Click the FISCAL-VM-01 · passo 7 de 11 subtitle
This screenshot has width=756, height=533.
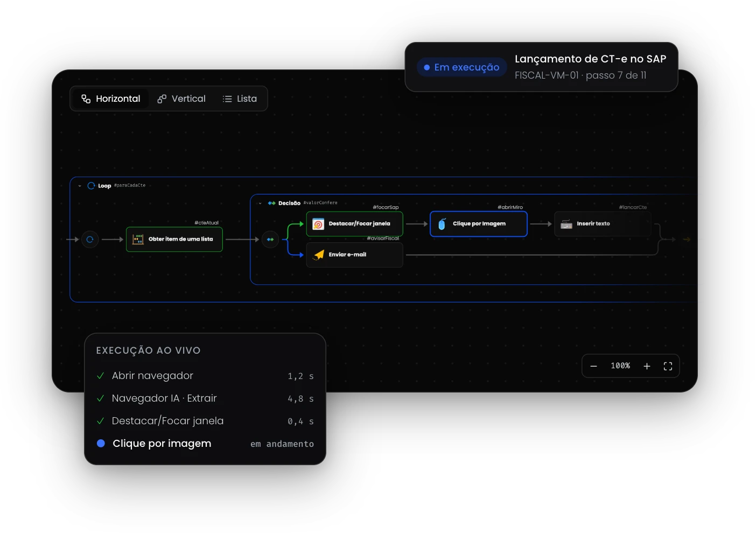pyautogui.click(x=580, y=75)
